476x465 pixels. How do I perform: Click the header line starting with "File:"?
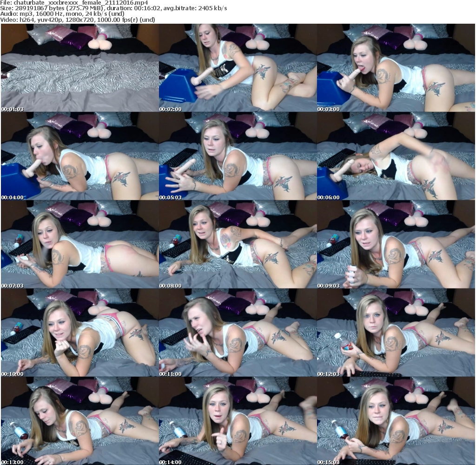pyautogui.click(x=74, y=3)
